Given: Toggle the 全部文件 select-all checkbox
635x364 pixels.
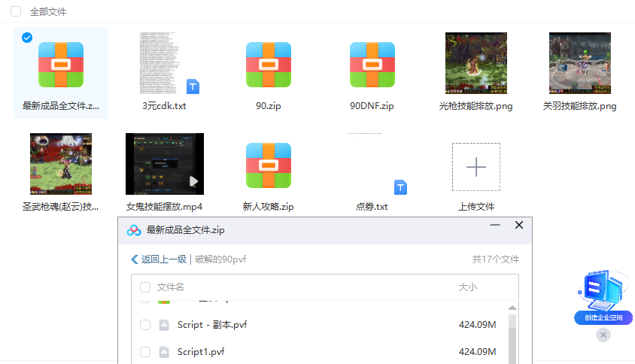Looking at the screenshot, I should point(16,12).
